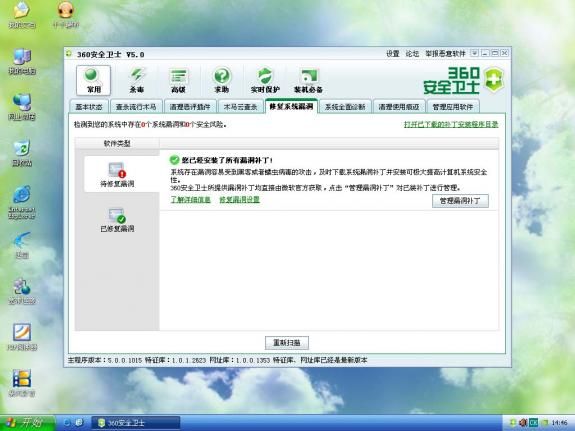Click the show desktop quick launch icon
The height and width of the screenshot is (431, 575).
click(x=79, y=423)
